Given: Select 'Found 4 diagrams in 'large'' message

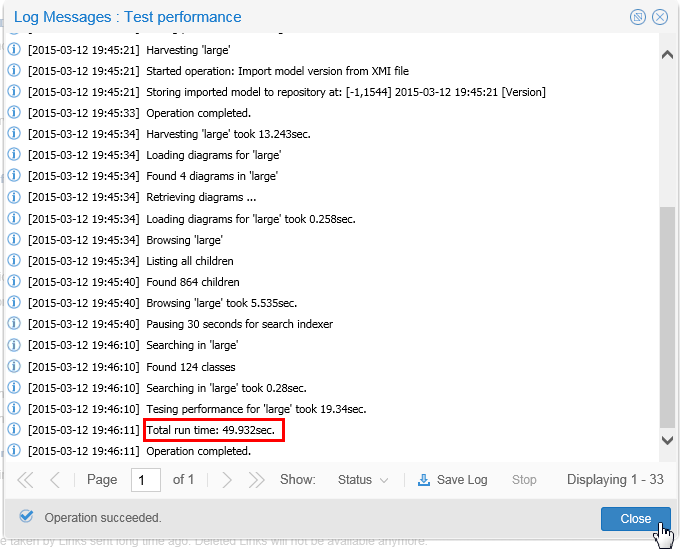Looking at the screenshot, I should pos(212,176).
